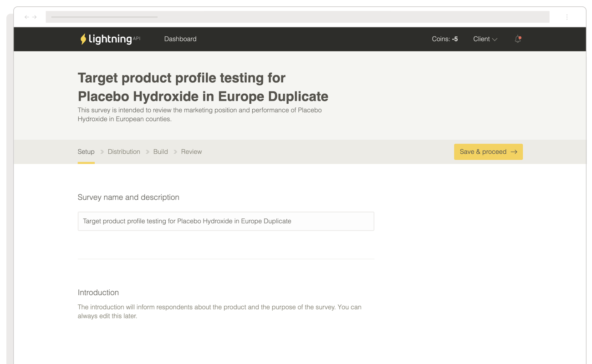The width and height of the screenshot is (592, 364).
Task: Open the notifications bell
Action: pyautogui.click(x=518, y=39)
